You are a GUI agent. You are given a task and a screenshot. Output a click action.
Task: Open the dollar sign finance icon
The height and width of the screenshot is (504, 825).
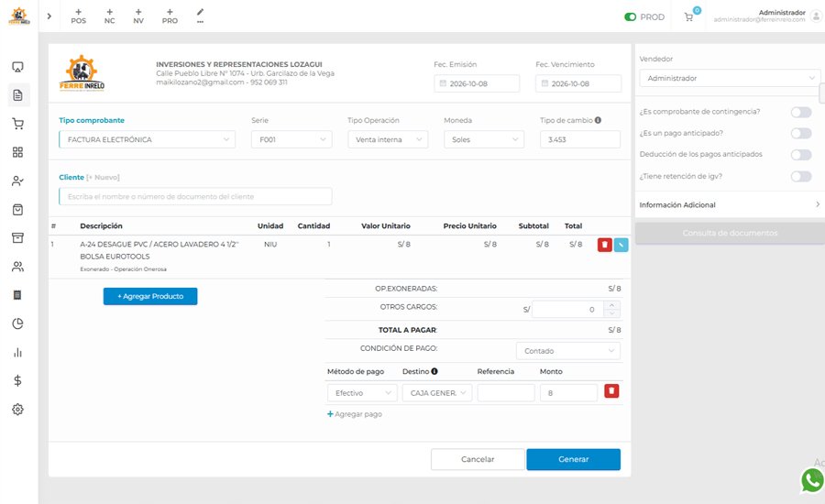point(18,380)
